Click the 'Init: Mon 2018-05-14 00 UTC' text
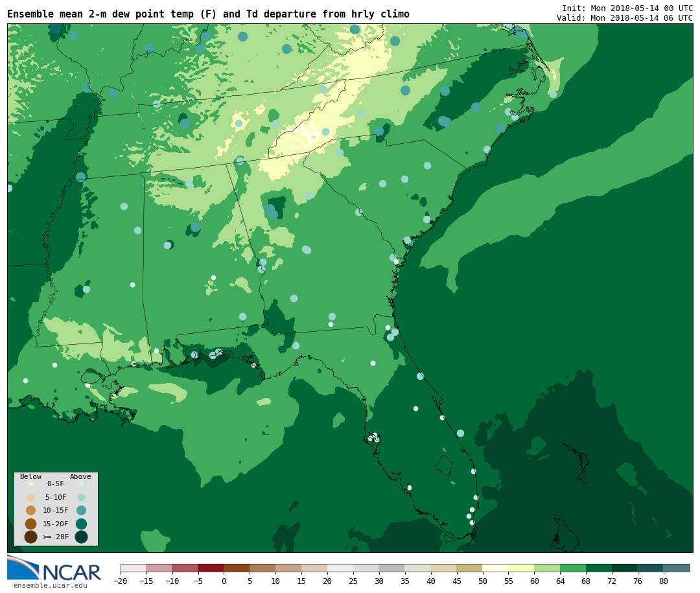Screen dimensions: 700x593 (x=627, y=8)
